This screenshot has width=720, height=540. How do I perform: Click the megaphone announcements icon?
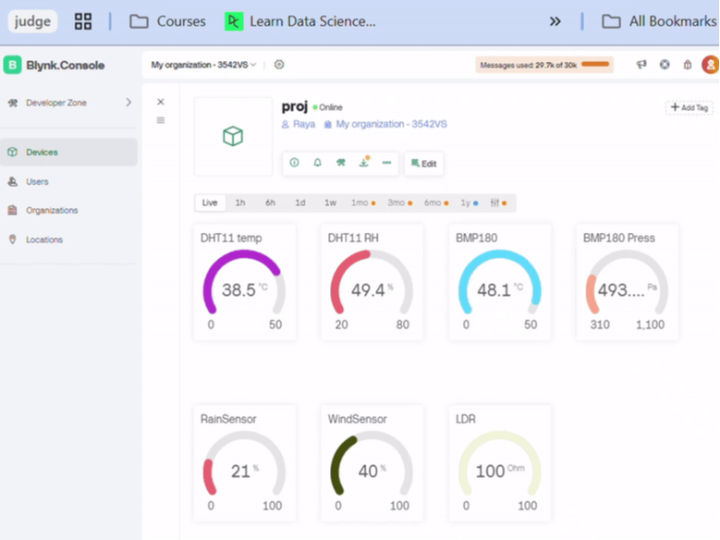[642, 65]
